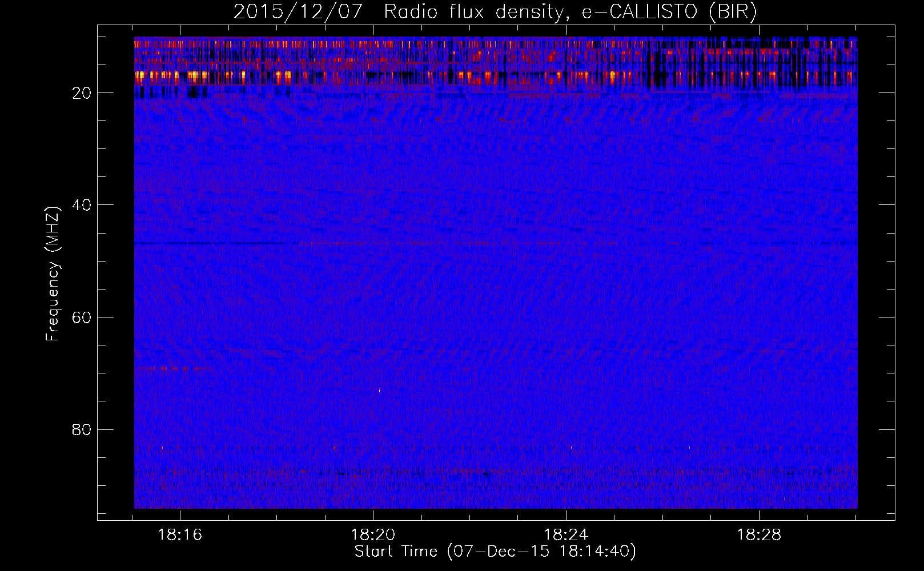The height and width of the screenshot is (571, 924).
Task: Select the 'Frequency (MHZ)' axis label
Action: (53, 274)
